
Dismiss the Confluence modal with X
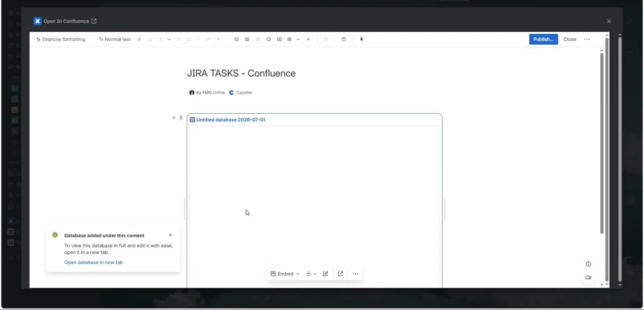(609, 21)
